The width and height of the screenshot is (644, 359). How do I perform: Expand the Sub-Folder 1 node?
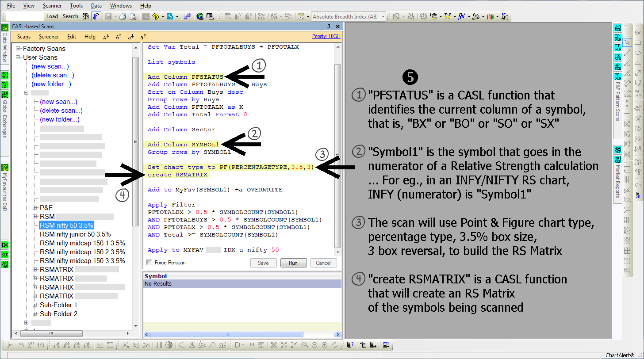pos(35,305)
